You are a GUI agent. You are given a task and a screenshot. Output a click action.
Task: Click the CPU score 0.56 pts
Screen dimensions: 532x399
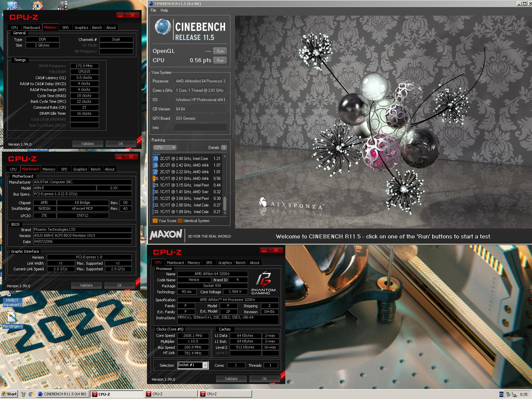click(200, 61)
